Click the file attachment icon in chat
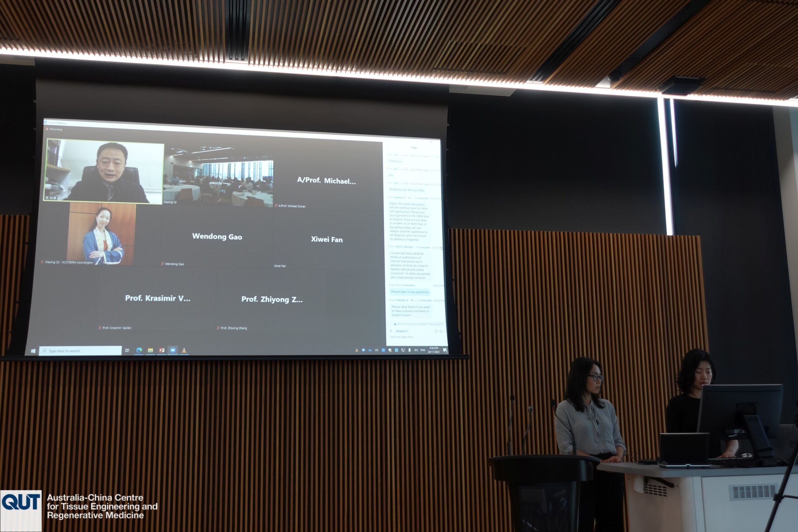798x532 pixels. click(x=436, y=331)
